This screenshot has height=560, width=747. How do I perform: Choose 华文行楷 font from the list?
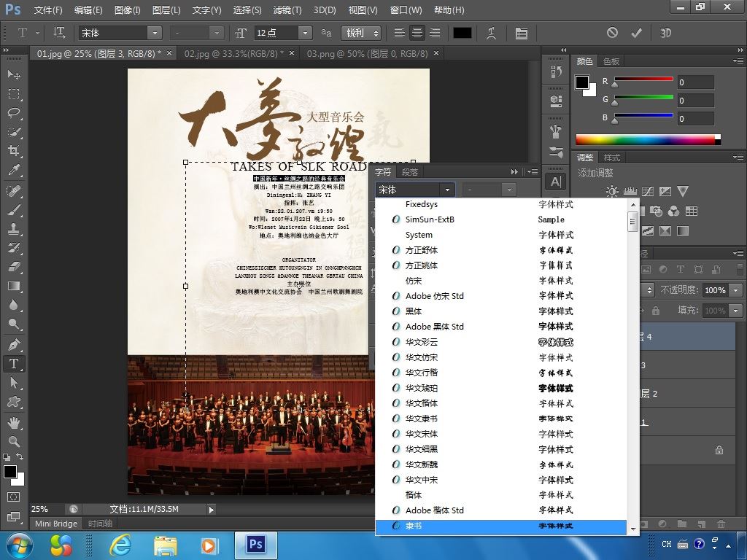pyautogui.click(x=421, y=373)
